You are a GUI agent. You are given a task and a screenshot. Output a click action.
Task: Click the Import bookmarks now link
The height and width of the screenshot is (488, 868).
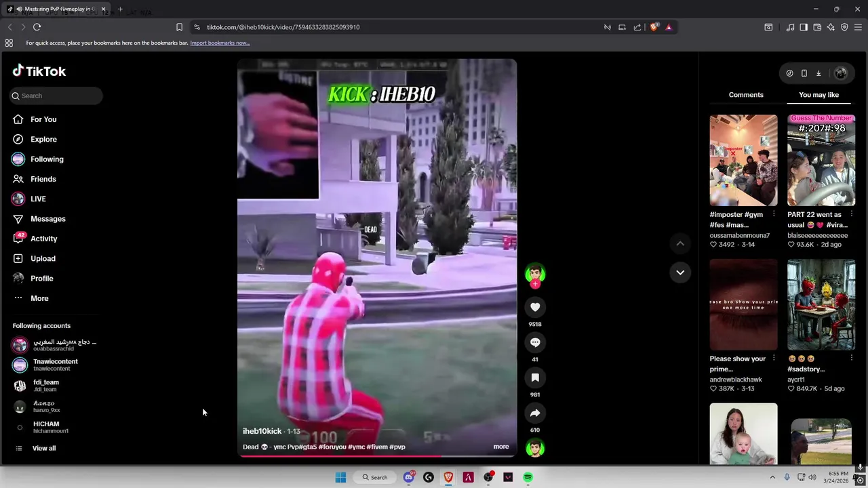pos(220,43)
